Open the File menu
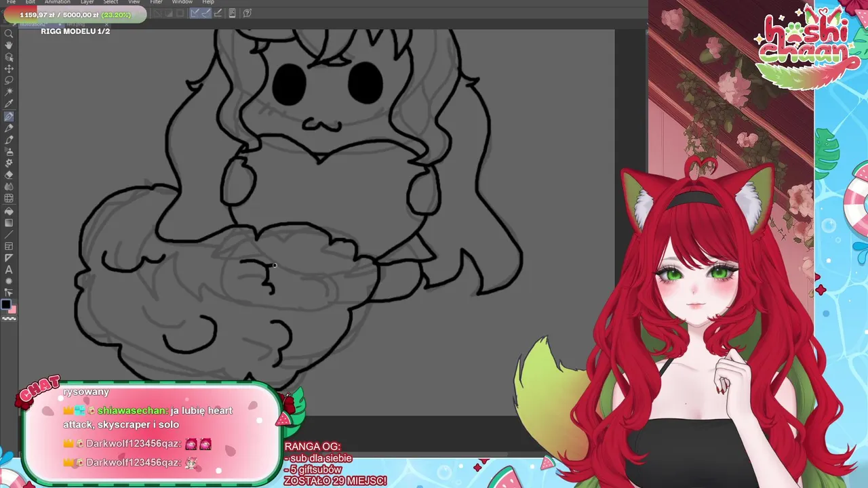Image resolution: width=868 pixels, height=488 pixels. point(11,2)
